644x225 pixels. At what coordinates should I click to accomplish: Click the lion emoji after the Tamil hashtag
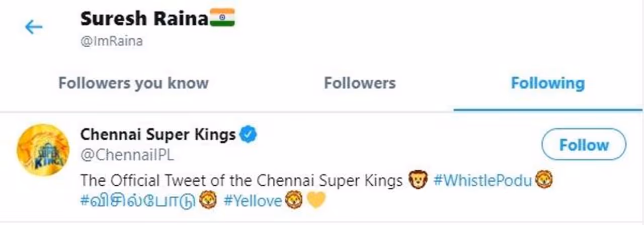click(x=207, y=201)
